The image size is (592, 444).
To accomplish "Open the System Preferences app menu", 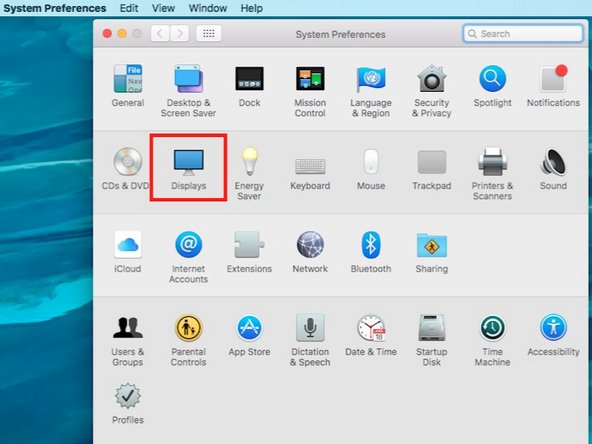I will click(55, 8).
